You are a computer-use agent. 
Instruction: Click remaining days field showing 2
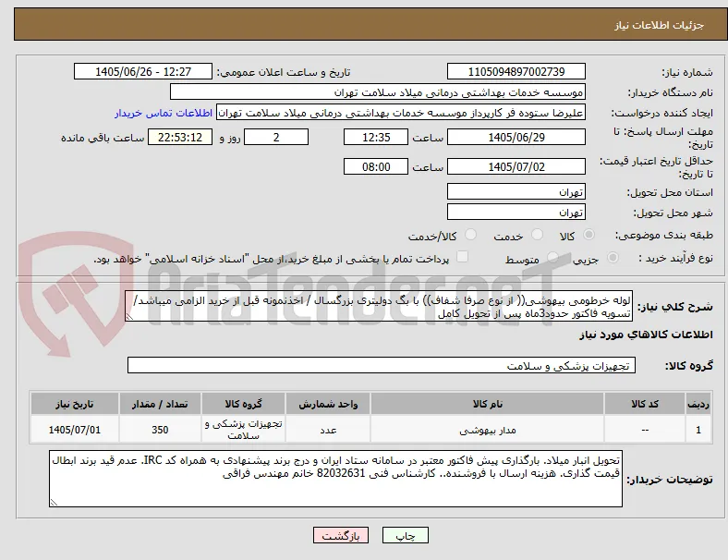click(x=276, y=138)
